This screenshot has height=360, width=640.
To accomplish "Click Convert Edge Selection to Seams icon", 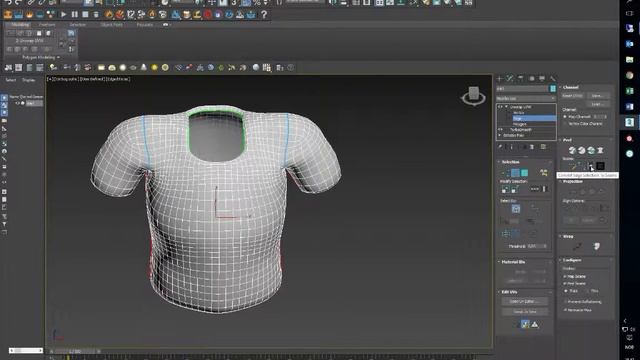I will point(591,166).
